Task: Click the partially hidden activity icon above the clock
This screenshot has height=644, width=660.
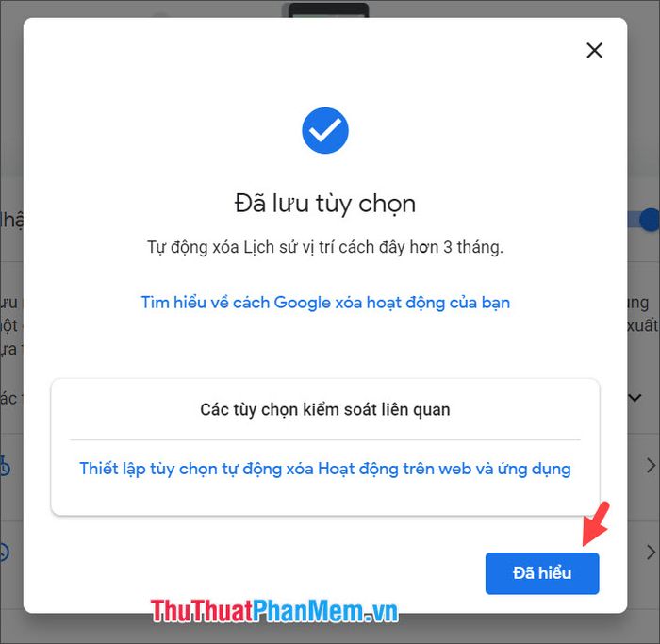Action: [5, 466]
